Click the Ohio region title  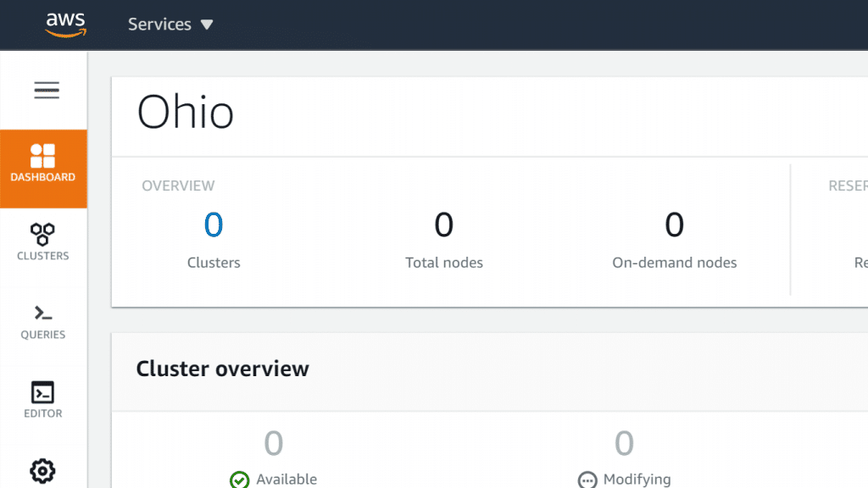pos(186,113)
